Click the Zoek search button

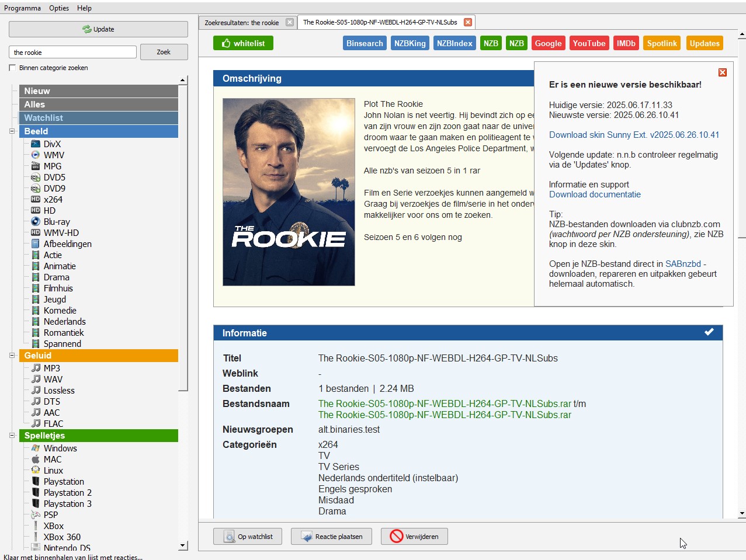[x=164, y=52]
